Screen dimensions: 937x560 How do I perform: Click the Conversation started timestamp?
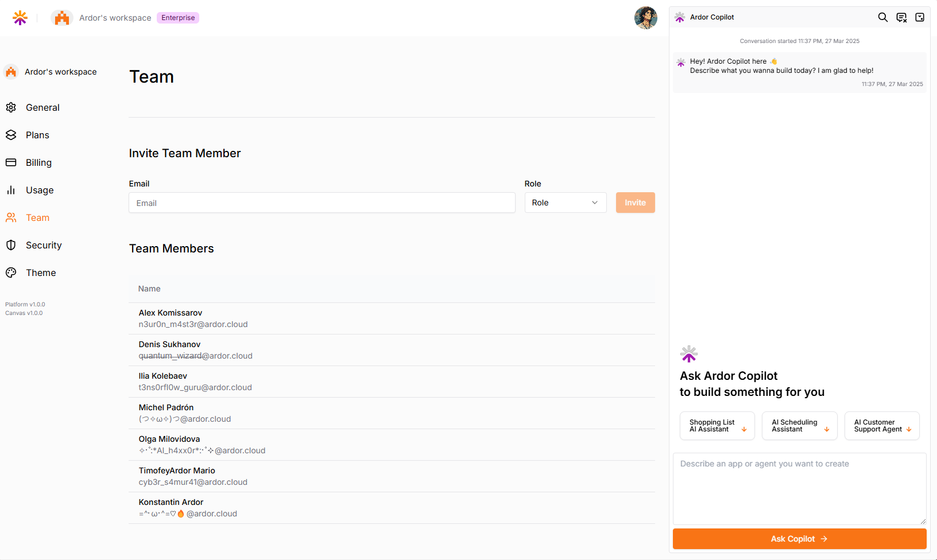pyautogui.click(x=800, y=41)
